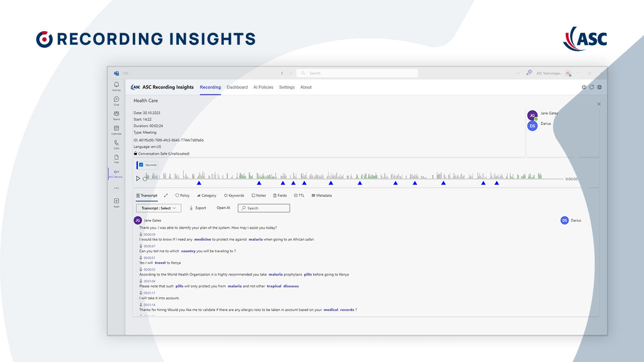Select the ASC Record... app in sidebar
The width and height of the screenshot is (644, 362).
(116, 174)
